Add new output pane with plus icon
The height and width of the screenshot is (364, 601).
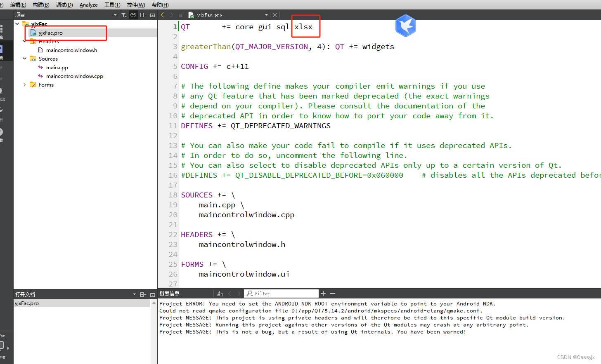pos(323,293)
